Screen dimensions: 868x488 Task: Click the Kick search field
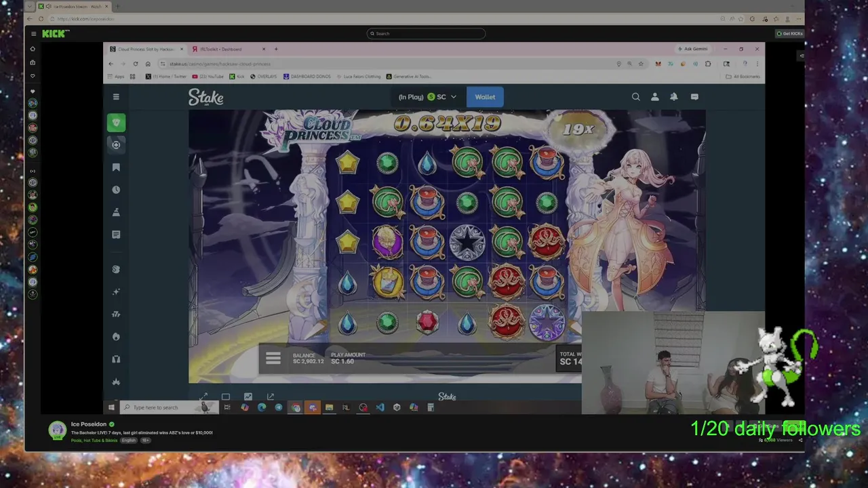point(426,33)
